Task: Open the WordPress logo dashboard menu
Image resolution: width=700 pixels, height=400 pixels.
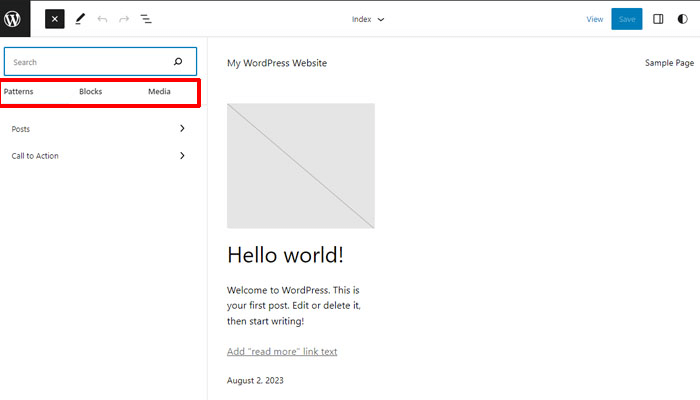Action: point(15,19)
